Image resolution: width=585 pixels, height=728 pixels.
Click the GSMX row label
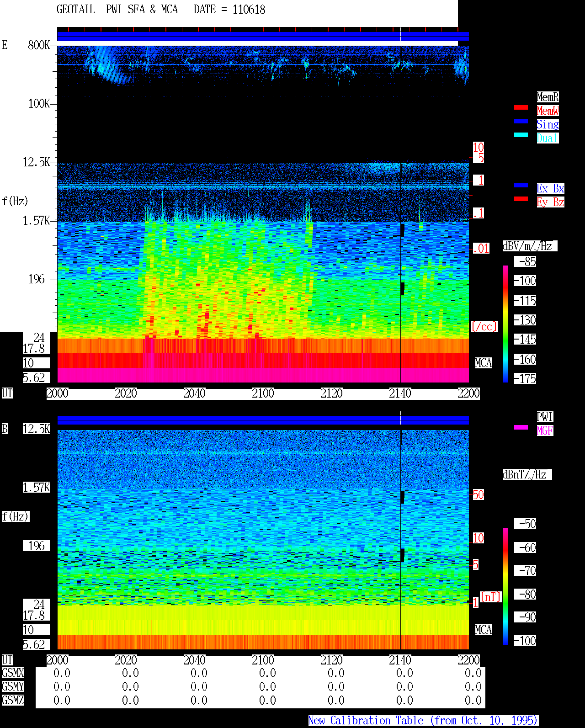[x=13, y=673]
